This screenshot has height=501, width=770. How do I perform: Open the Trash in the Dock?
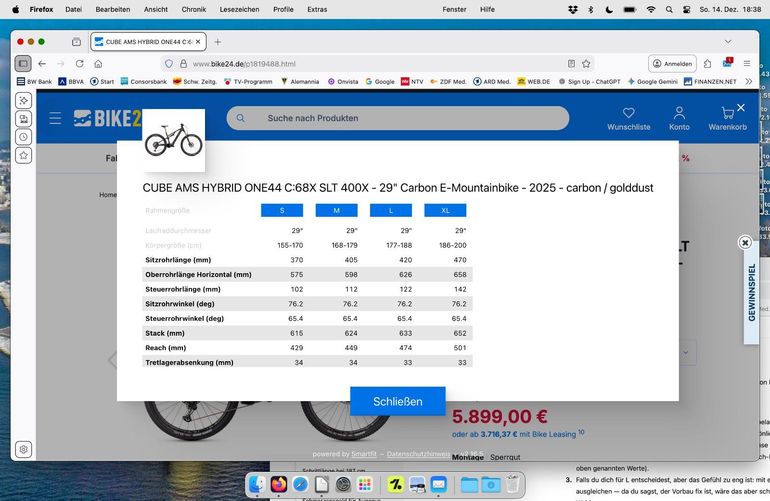pyautogui.click(x=512, y=484)
